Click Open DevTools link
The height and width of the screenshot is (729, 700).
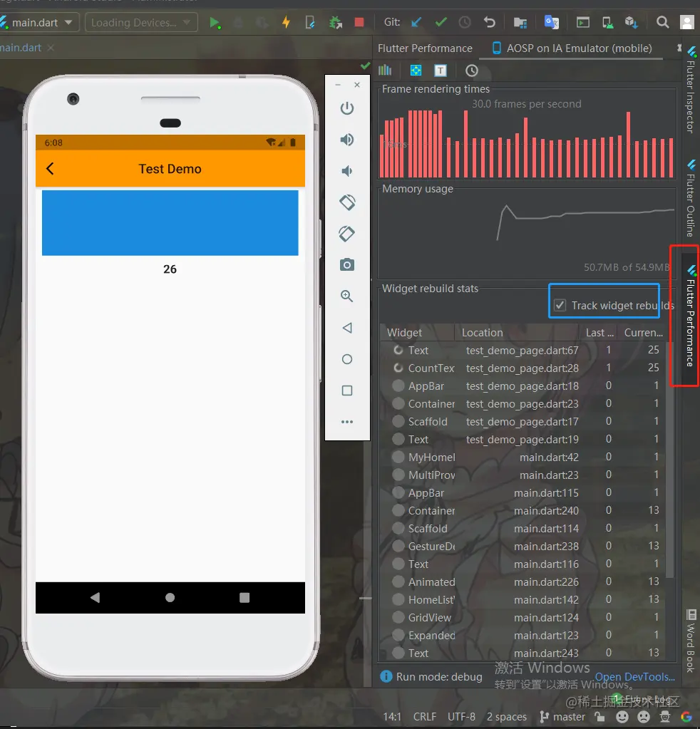point(635,676)
